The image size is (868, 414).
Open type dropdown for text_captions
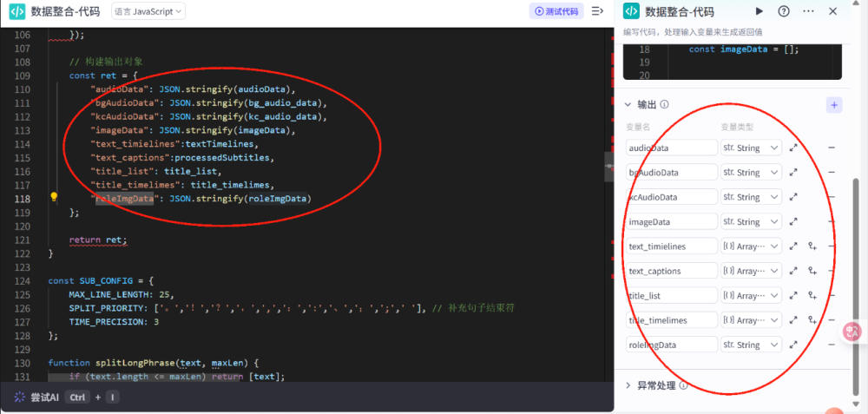(x=751, y=271)
